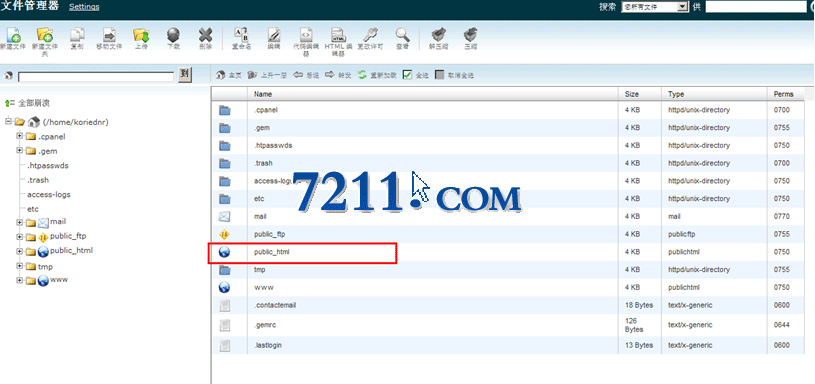Open the Edit (编辑) pencil tool
This screenshot has height=384, width=815.
[x=274, y=35]
